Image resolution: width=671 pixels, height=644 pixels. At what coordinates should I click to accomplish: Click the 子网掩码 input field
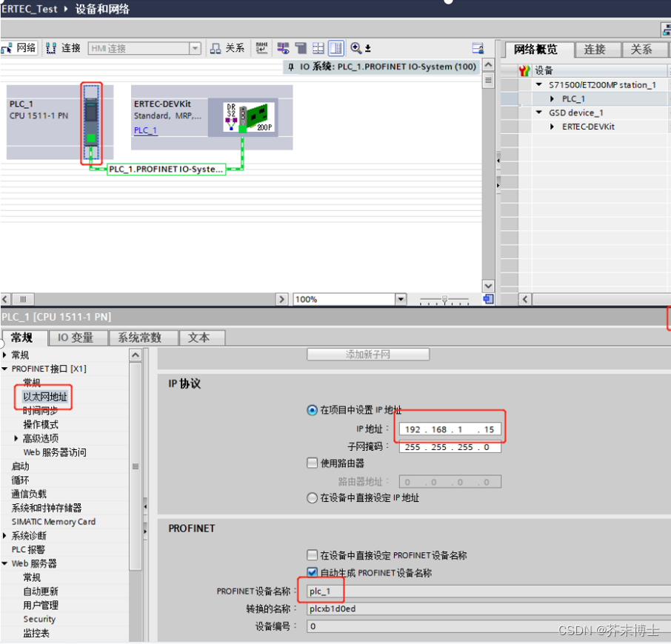click(450, 447)
